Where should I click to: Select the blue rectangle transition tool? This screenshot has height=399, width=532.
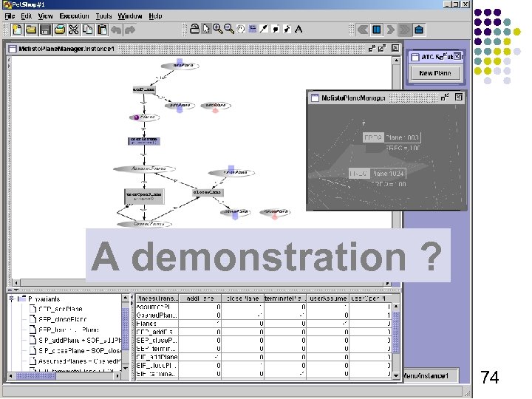pos(253,29)
